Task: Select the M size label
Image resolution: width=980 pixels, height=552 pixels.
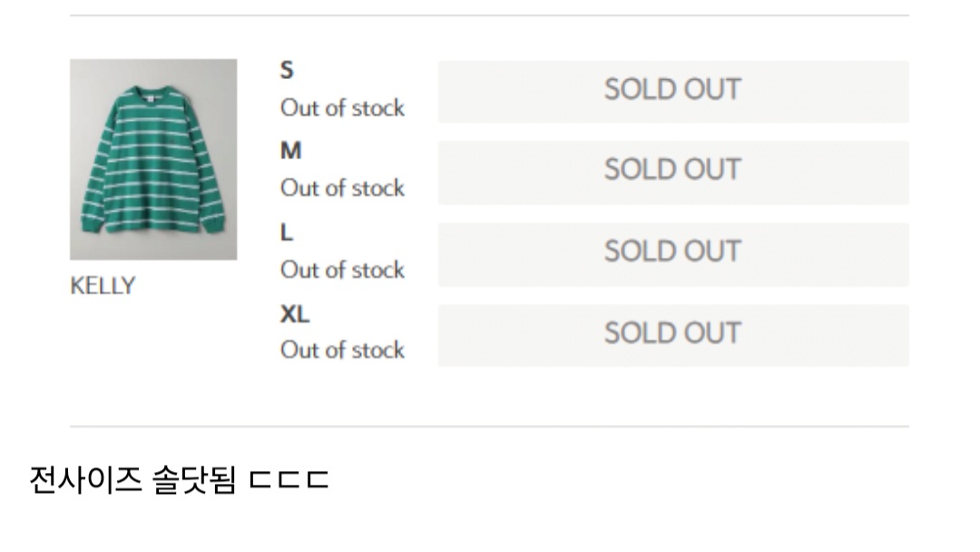Action: (x=290, y=151)
